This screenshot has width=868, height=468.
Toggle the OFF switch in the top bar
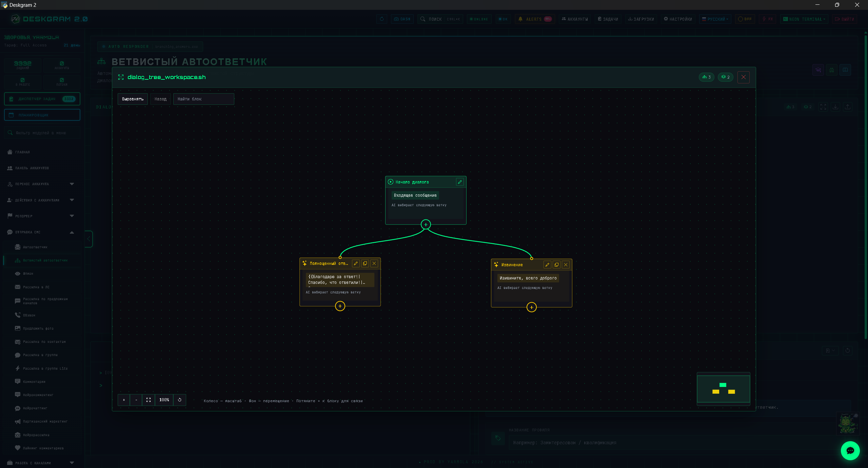tap(745, 19)
